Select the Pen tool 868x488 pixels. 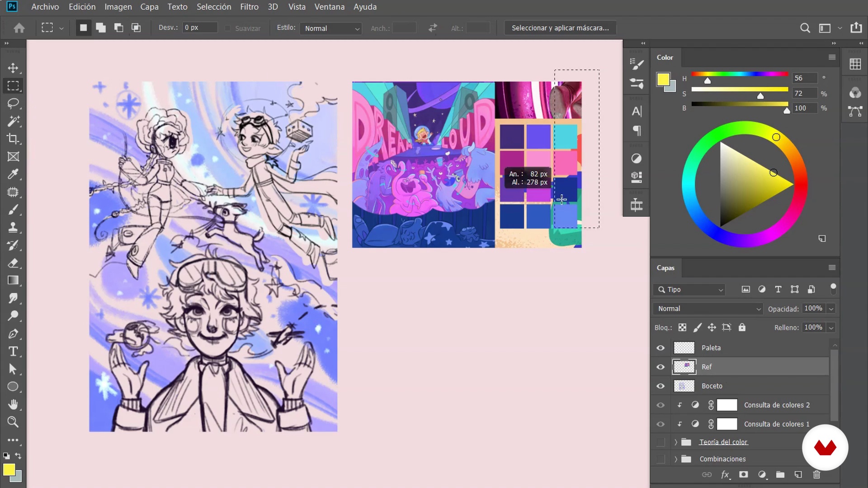(13, 334)
